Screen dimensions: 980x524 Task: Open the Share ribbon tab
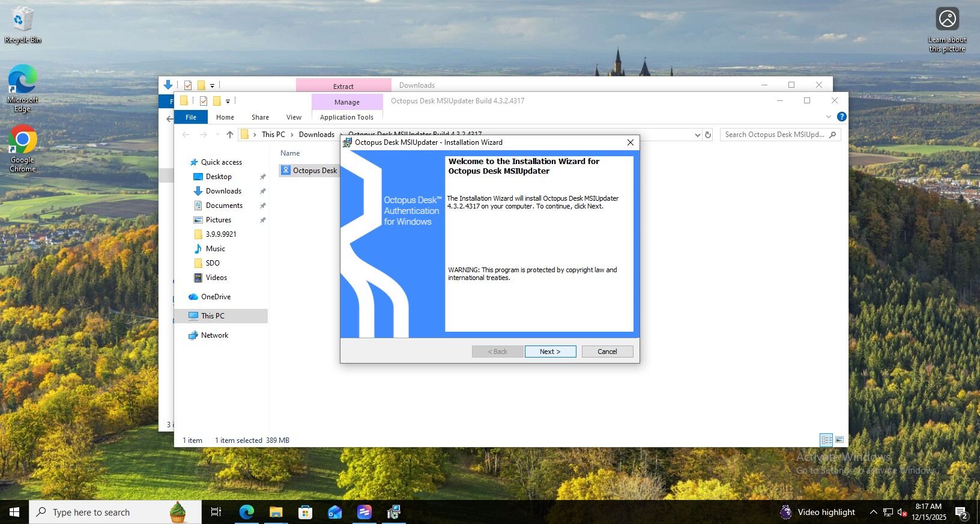point(260,117)
